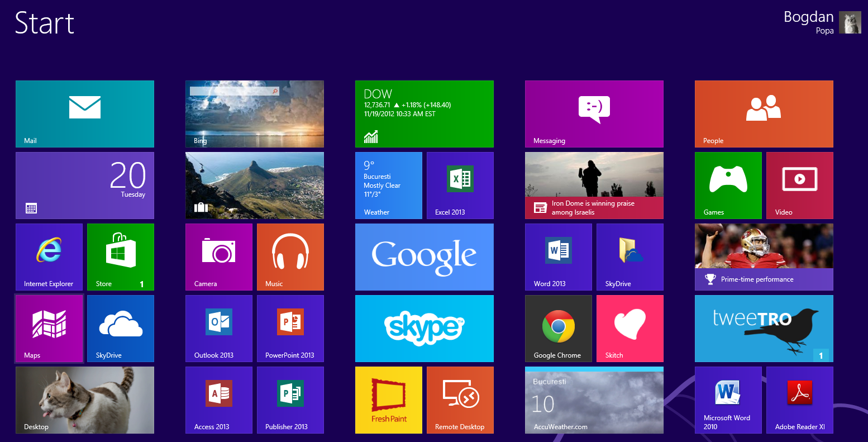868x442 pixels.
Task: Open Access 2013 tile
Action: click(219, 400)
